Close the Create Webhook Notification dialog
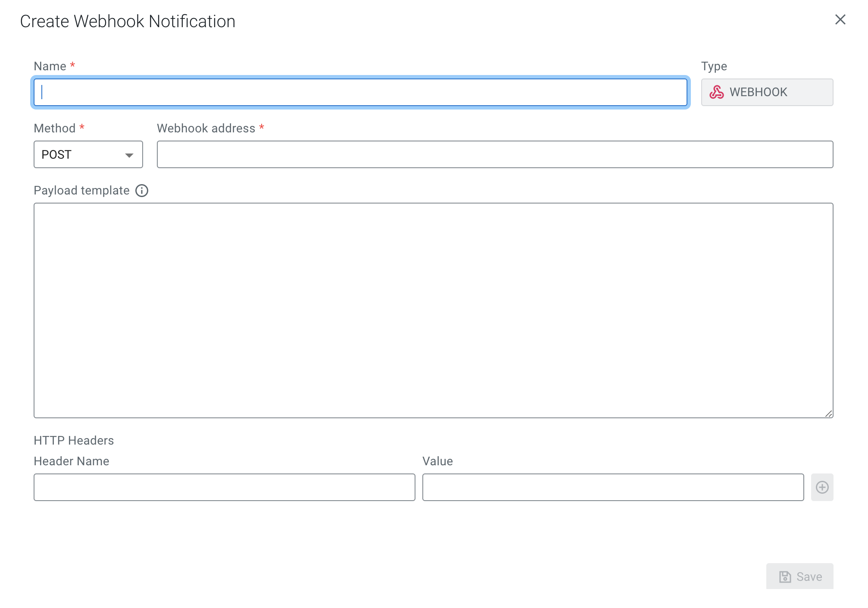 pos(840,19)
